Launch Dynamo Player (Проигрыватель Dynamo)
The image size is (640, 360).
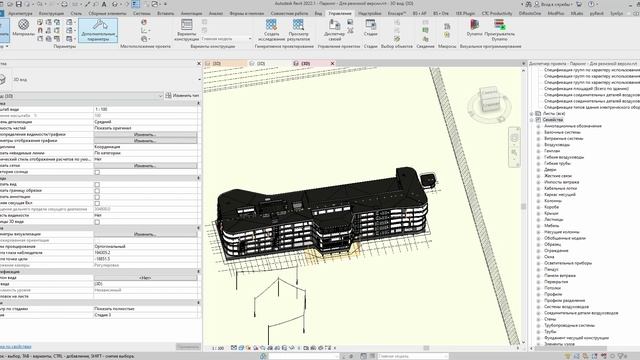[x=500, y=30]
